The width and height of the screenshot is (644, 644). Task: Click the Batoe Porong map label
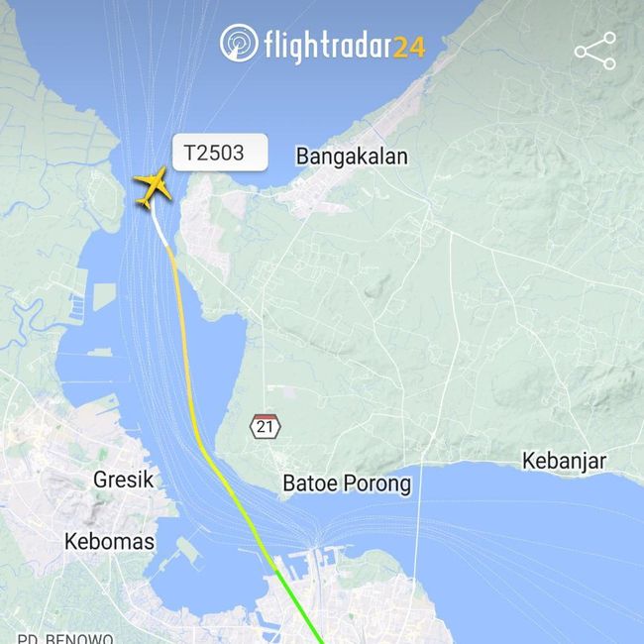tap(347, 483)
